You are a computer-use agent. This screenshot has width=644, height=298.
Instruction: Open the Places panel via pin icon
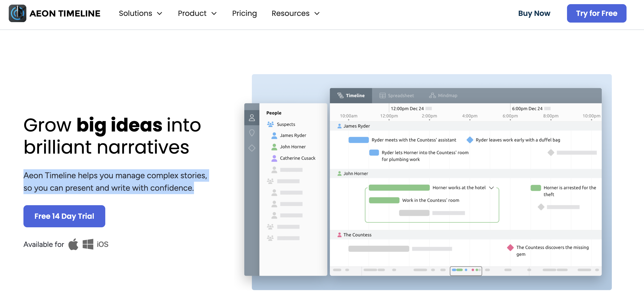click(252, 133)
